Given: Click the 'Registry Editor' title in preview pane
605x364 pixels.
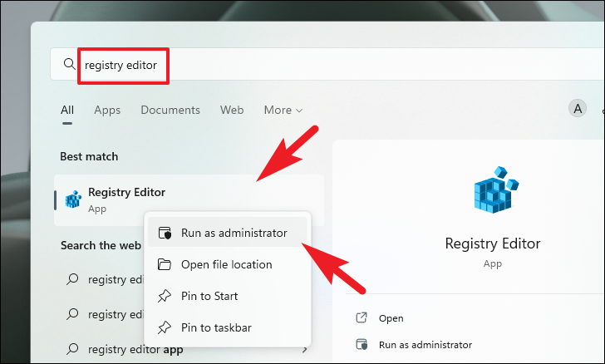Looking at the screenshot, I should point(493,243).
